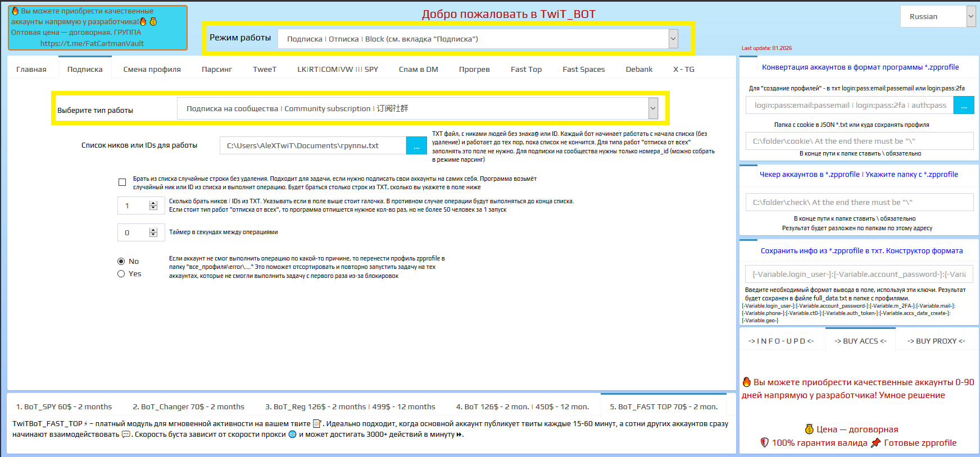This screenshot has height=457, width=980.
Task: Select the Спам в DM tab
Action: 419,70
